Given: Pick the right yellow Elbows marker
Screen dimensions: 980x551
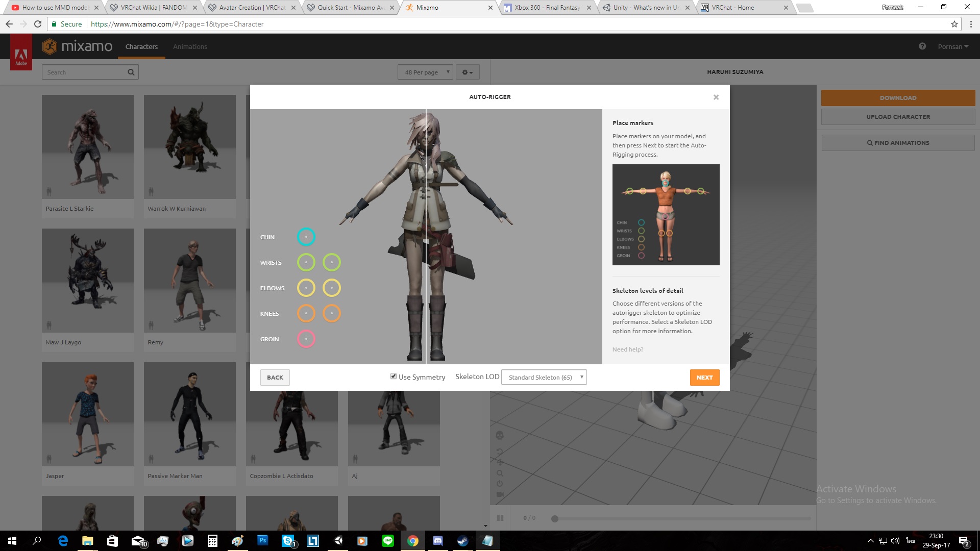Looking at the screenshot, I should pyautogui.click(x=331, y=288).
